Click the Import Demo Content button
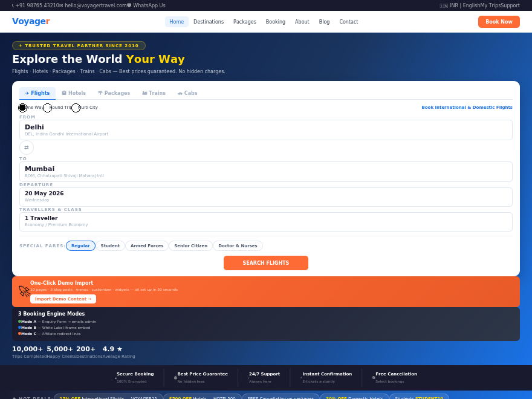The height and width of the screenshot is (399, 532). [63, 299]
